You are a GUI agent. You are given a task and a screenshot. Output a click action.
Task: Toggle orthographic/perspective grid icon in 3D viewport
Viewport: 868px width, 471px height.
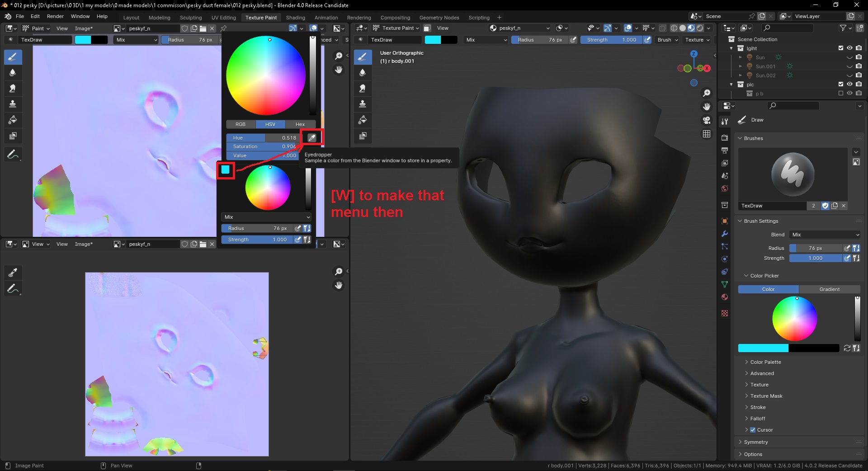coord(707,134)
